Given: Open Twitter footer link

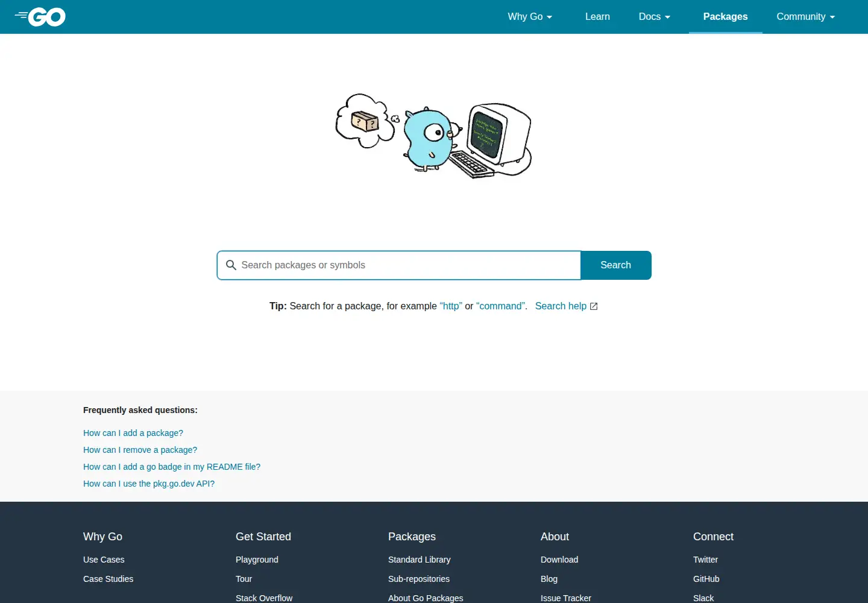Looking at the screenshot, I should pyautogui.click(x=705, y=560).
